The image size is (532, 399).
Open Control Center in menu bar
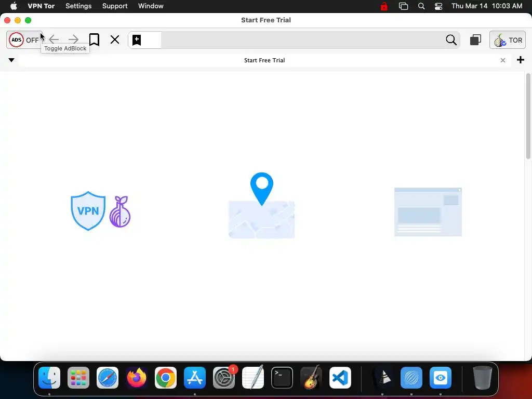click(438, 6)
